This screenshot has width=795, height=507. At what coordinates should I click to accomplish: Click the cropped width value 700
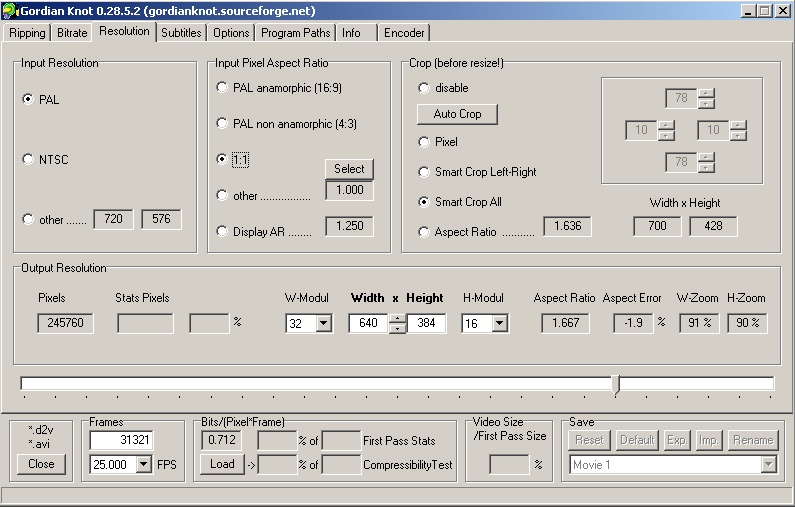[657, 226]
